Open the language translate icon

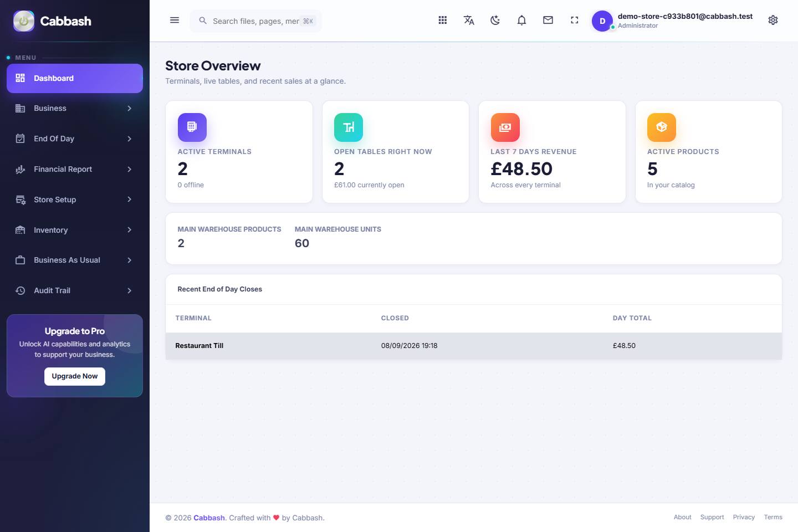pos(469,21)
